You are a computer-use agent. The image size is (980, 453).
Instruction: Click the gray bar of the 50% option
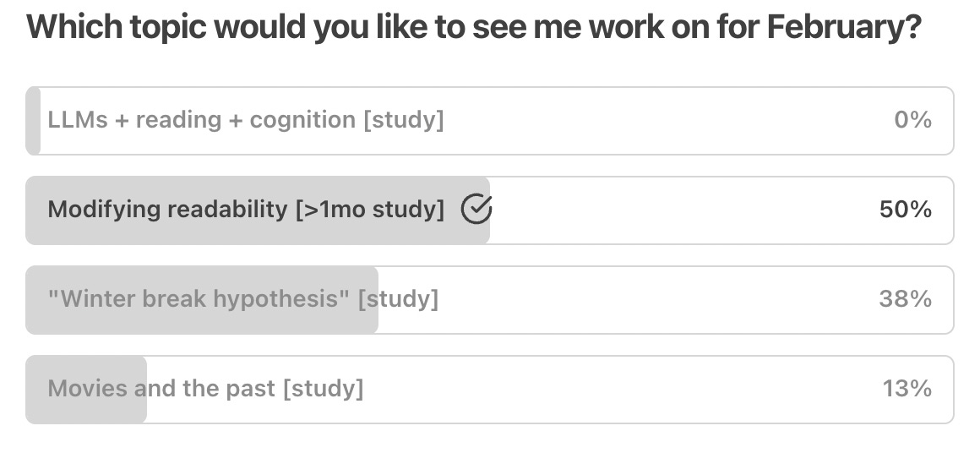click(258, 210)
